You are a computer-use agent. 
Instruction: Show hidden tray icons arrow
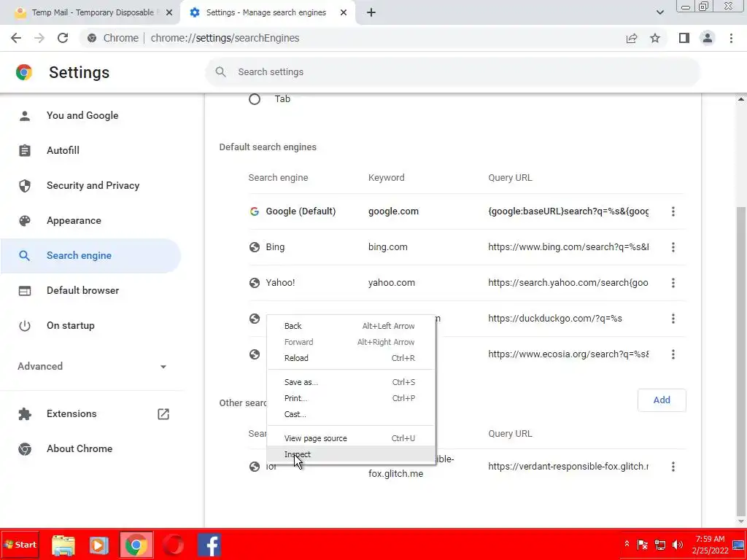(627, 544)
